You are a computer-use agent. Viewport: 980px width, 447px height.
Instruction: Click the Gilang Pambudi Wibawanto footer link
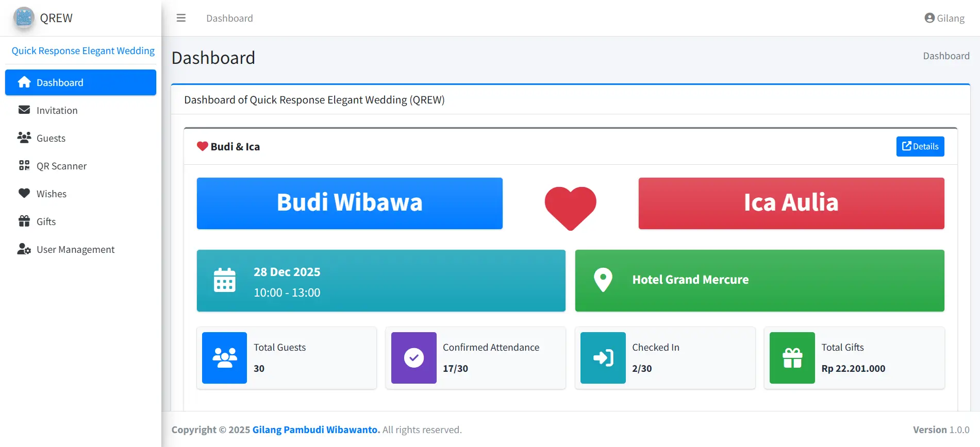315,429
